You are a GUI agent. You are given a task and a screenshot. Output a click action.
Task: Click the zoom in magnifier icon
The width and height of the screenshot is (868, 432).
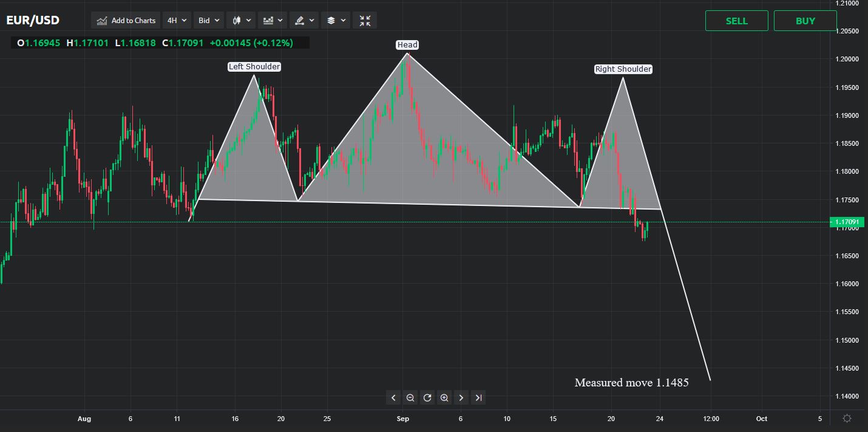click(x=444, y=397)
